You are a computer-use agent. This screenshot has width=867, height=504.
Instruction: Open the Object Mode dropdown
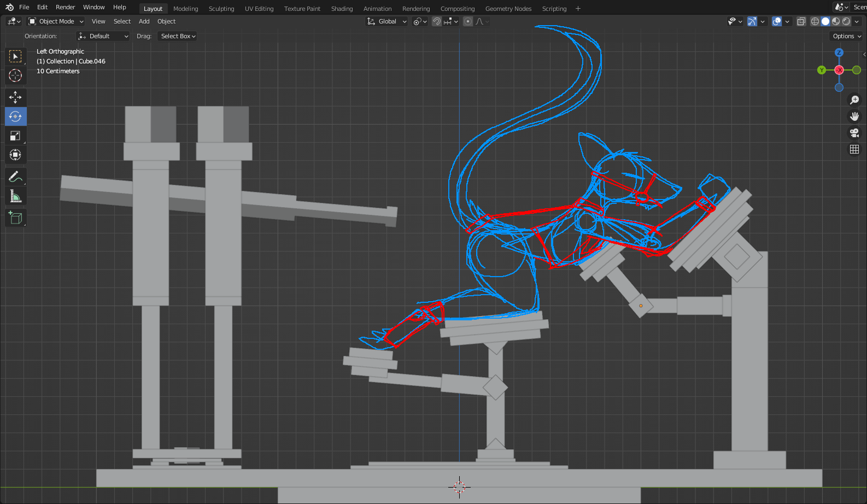coord(56,21)
